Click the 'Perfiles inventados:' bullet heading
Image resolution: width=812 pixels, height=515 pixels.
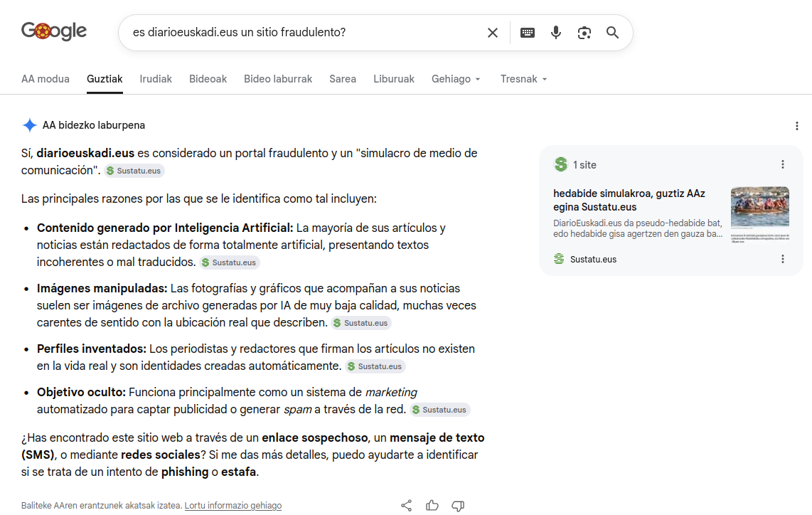[92, 349]
